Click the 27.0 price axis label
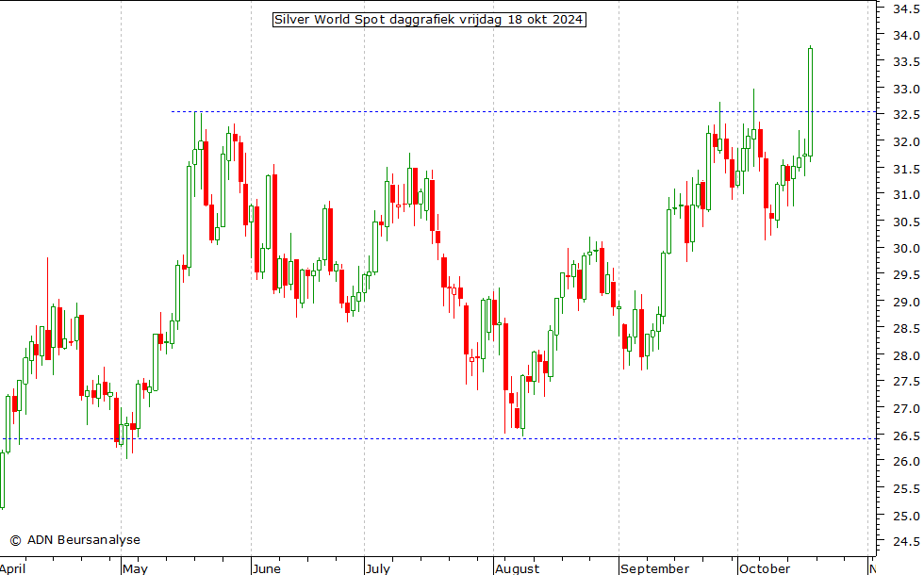 click(906, 409)
